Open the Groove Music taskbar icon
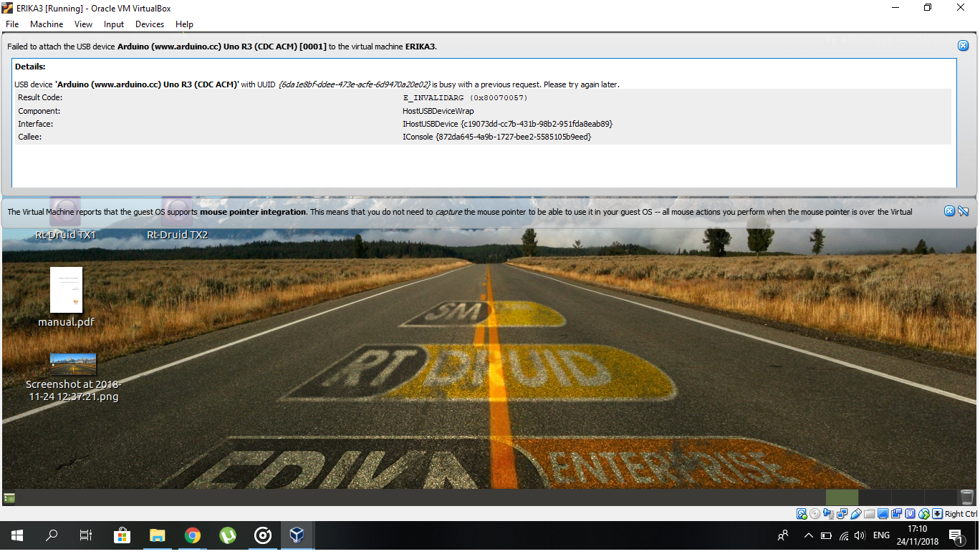980x554 pixels. [x=262, y=535]
